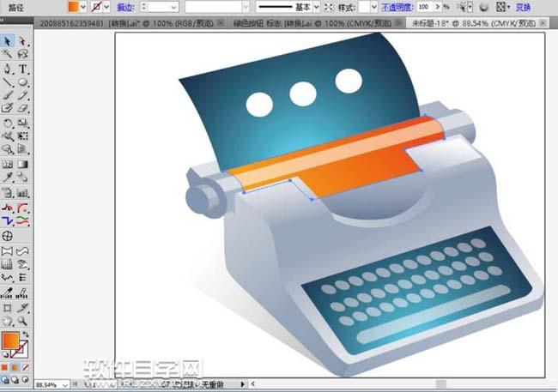This screenshot has height=392, width=558.
Task: Close the 未标题-18 document tab
Action: (543, 23)
